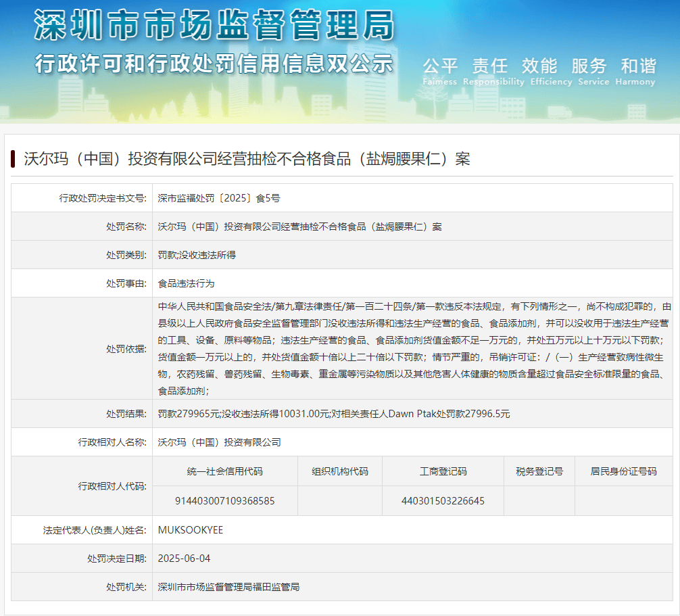Click the decision date 2025-06-04

(x=184, y=559)
